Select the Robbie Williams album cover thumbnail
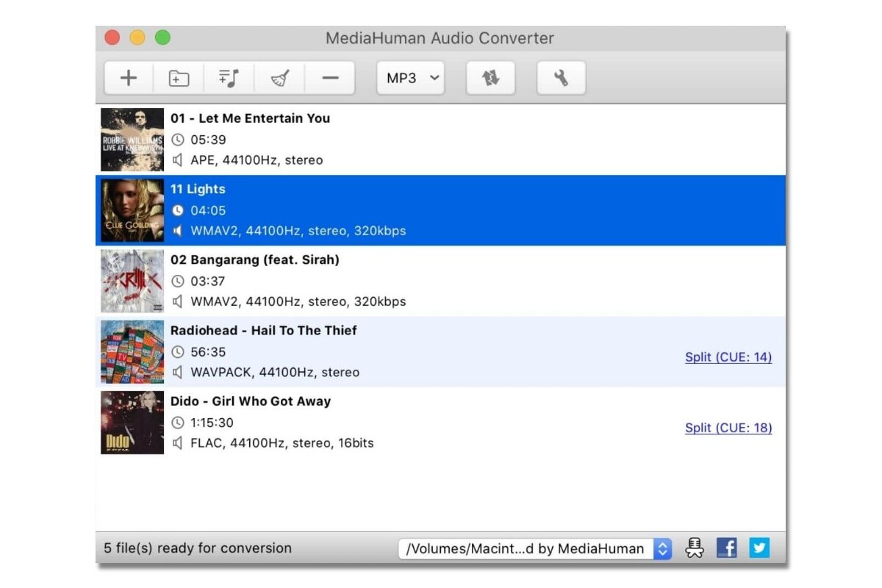Screen dimensions: 882x588 click(132, 140)
